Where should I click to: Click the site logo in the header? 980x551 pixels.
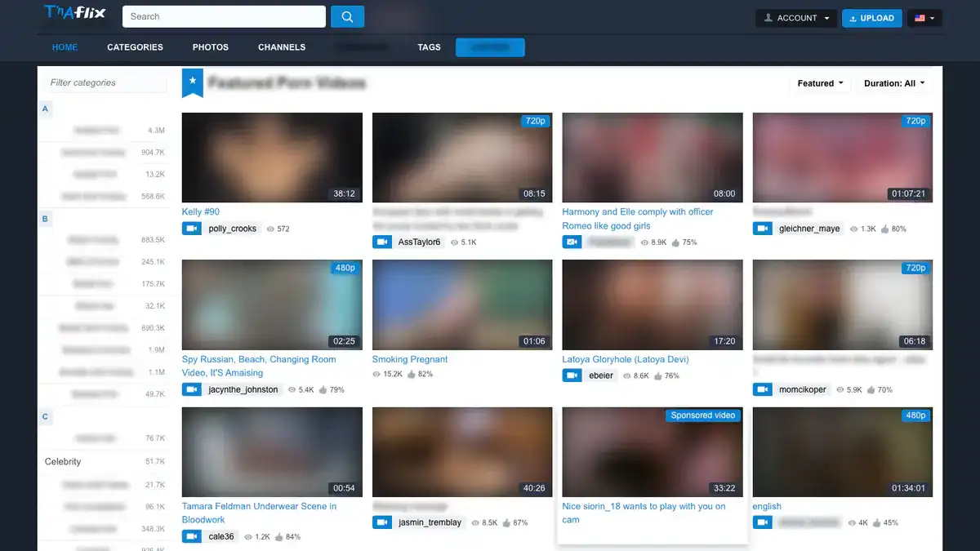[x=74, y=13]
